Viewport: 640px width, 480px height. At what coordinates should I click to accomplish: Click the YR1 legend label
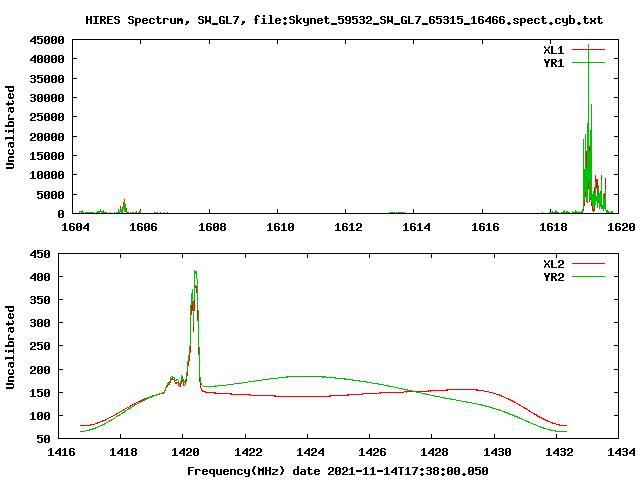553,63
